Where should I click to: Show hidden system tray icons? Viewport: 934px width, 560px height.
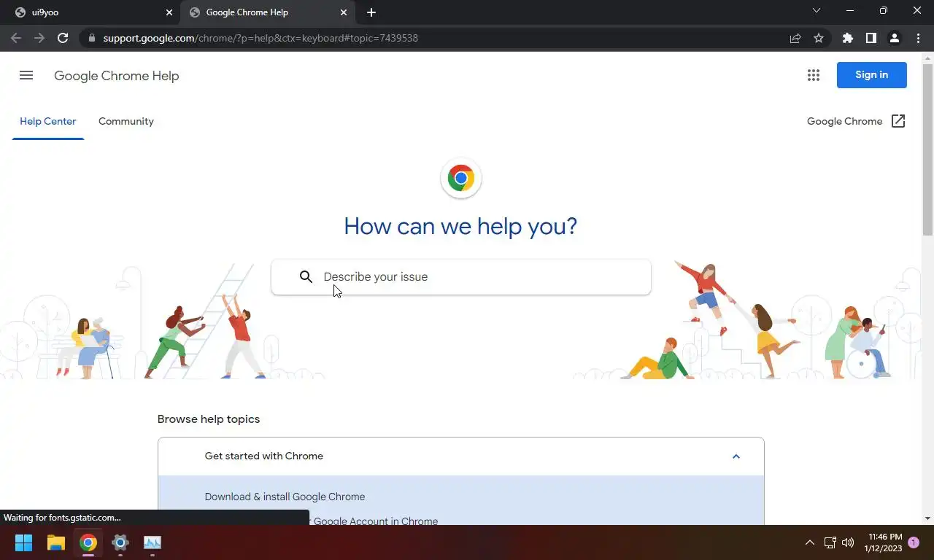pyautogui.click(x=809, y=542)
